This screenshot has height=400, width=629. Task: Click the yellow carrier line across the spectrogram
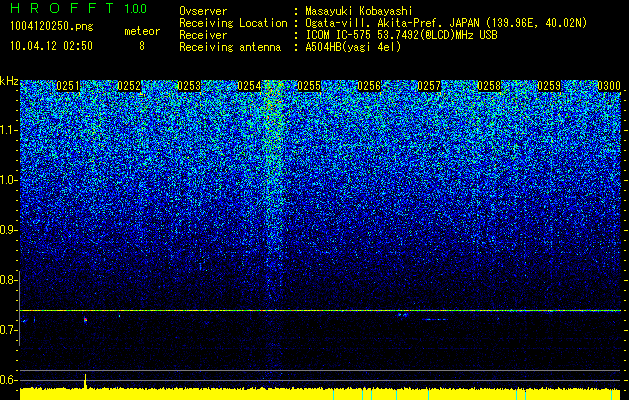click(x=320, y=311)
